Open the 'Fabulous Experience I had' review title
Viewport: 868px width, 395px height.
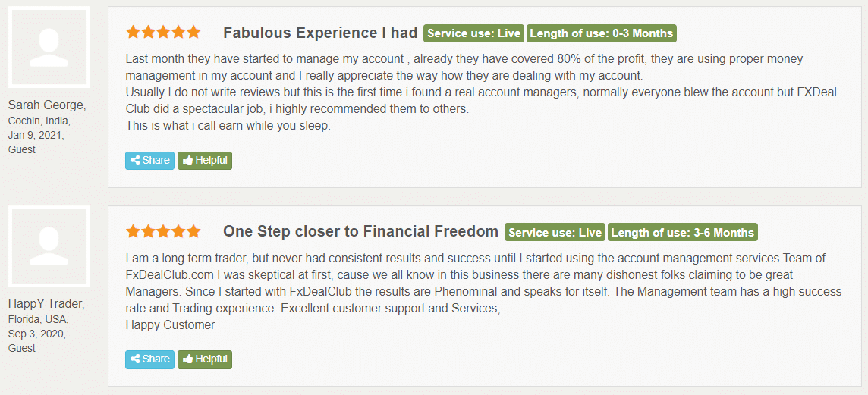click(320, 33)
